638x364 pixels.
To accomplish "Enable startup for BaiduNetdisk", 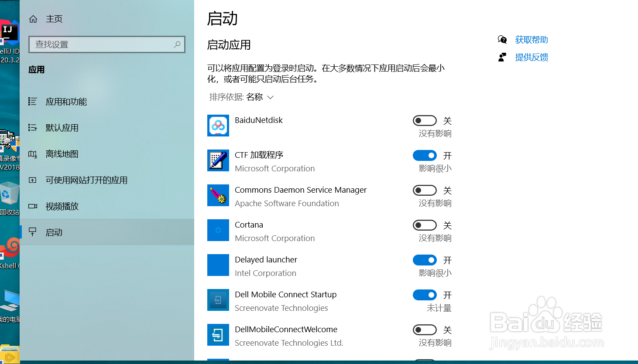I will coord(425,120).
